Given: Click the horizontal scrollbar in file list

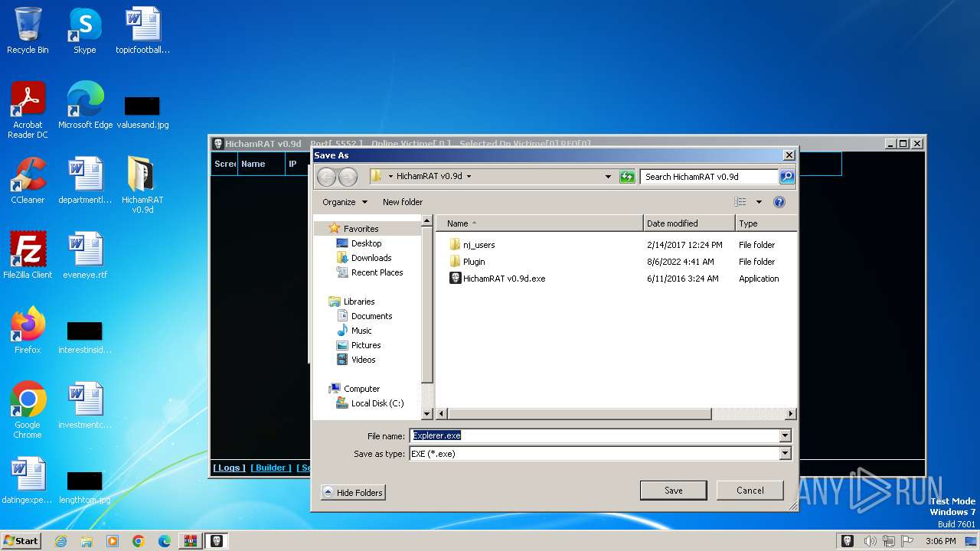Looking at the screenshot, I should tap(580, 414).
